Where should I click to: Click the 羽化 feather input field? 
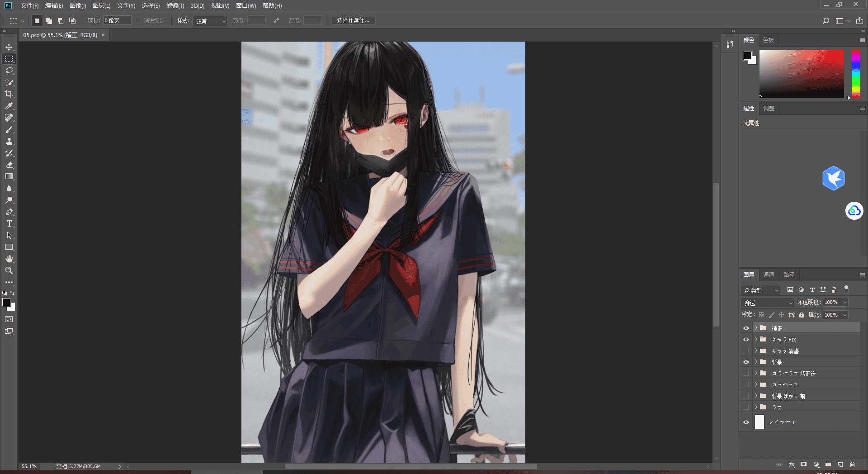coord(117,20)
